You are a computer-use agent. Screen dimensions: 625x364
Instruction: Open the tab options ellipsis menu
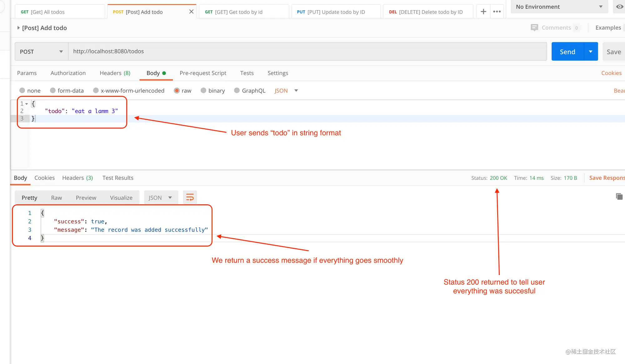click(497, 12)
